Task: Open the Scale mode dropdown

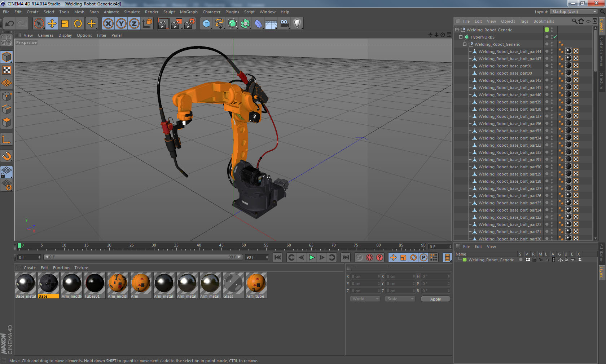Action: pyautogui.click(x=400, y=299)
